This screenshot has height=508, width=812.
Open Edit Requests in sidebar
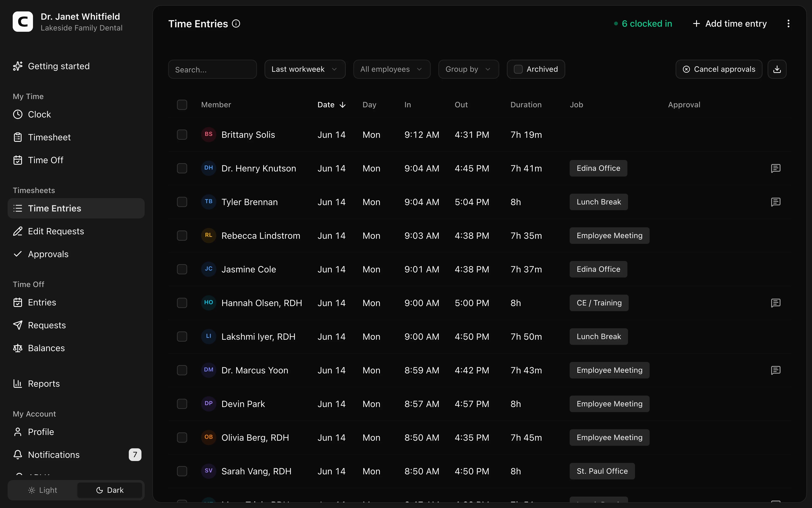pyautogui.click(x=76, y=231)
